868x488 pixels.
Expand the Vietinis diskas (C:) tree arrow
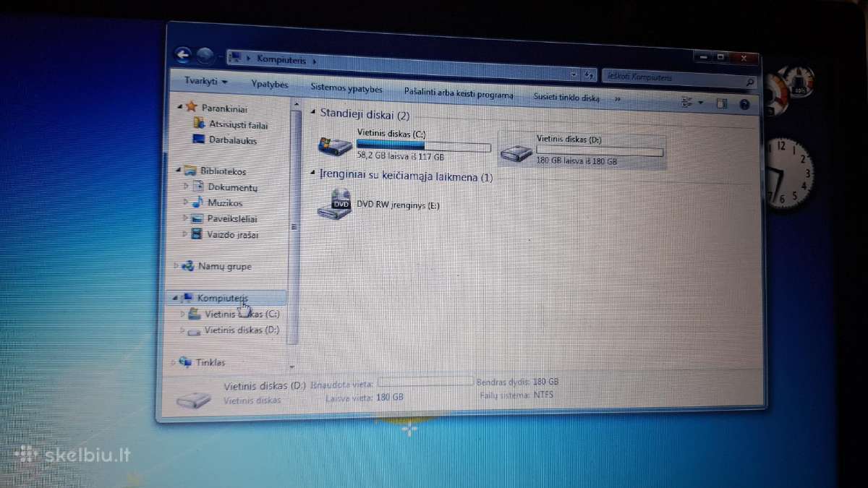182,314
